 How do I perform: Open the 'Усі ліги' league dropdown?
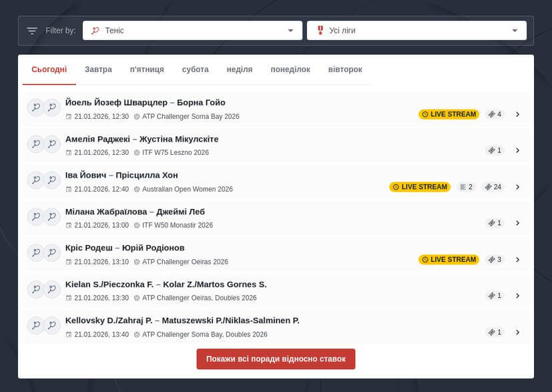(514, 30)
